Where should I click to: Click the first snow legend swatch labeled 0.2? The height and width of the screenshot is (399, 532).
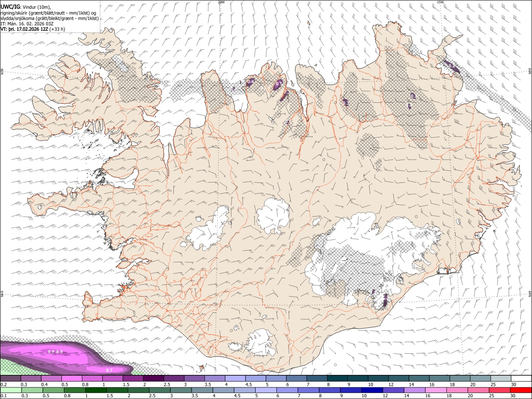click(10, 378)
